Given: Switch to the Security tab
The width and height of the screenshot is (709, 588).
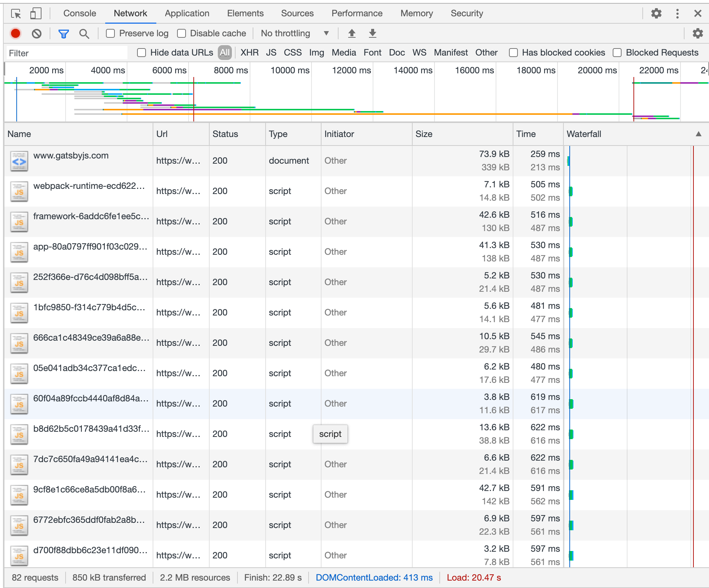Looking at the screenshot, I should point(467,13).
